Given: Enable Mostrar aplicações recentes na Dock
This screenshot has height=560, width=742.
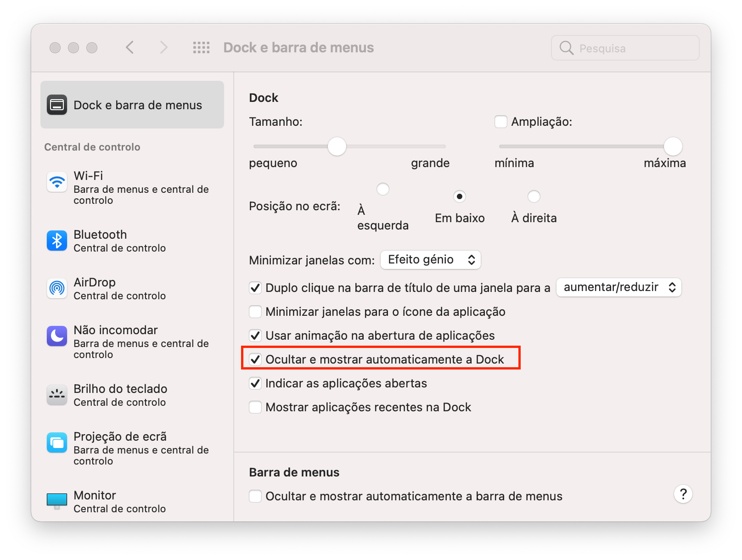Looking at the screenshot, I should pos(255,407).
